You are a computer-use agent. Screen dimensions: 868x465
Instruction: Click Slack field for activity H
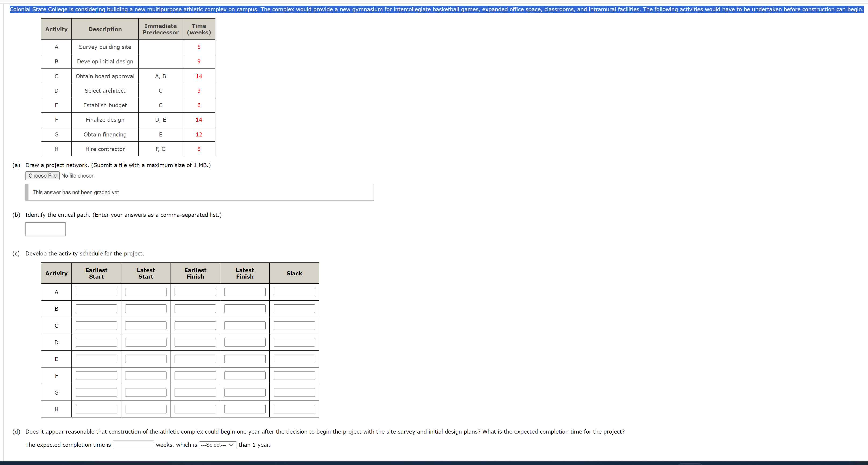pyautogui.click(x=294, y=409)
